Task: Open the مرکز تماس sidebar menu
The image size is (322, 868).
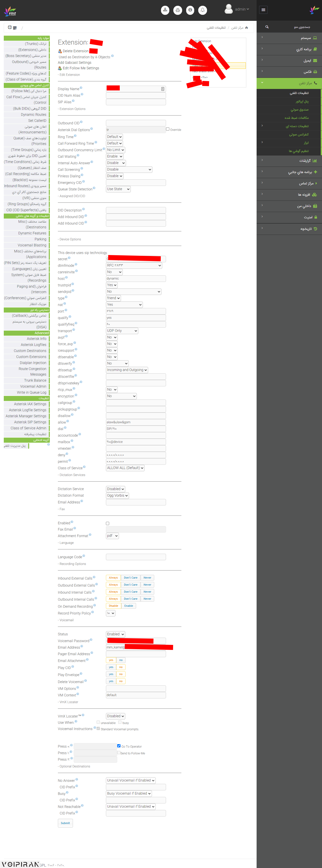Action: 289,183
